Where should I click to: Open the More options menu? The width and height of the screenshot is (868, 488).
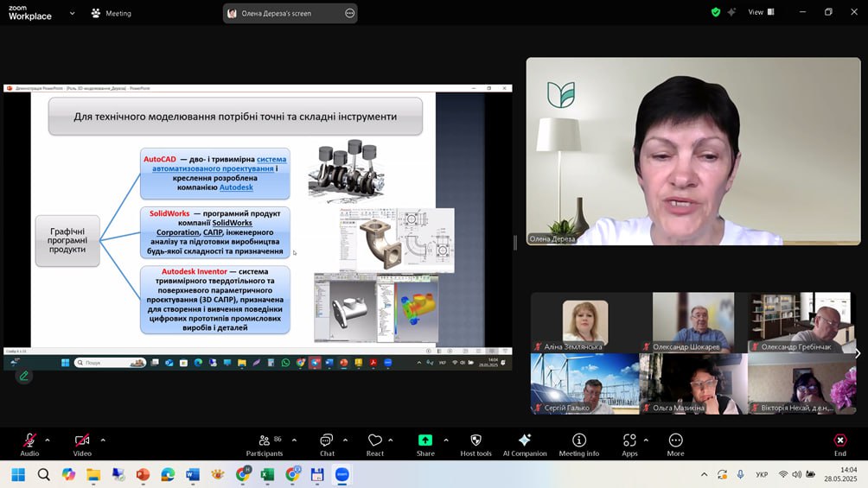tap(675, 444)
